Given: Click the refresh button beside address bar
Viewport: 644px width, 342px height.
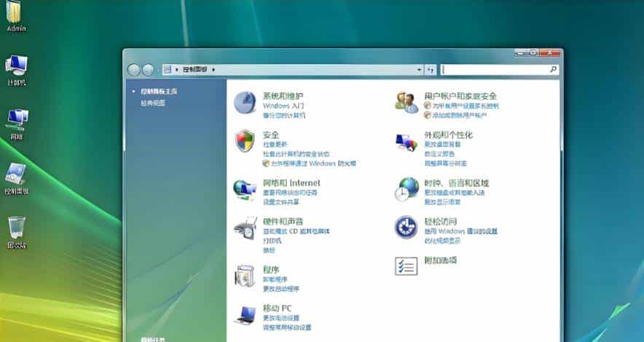Looking at the screenshot, I should pos(430,70).
